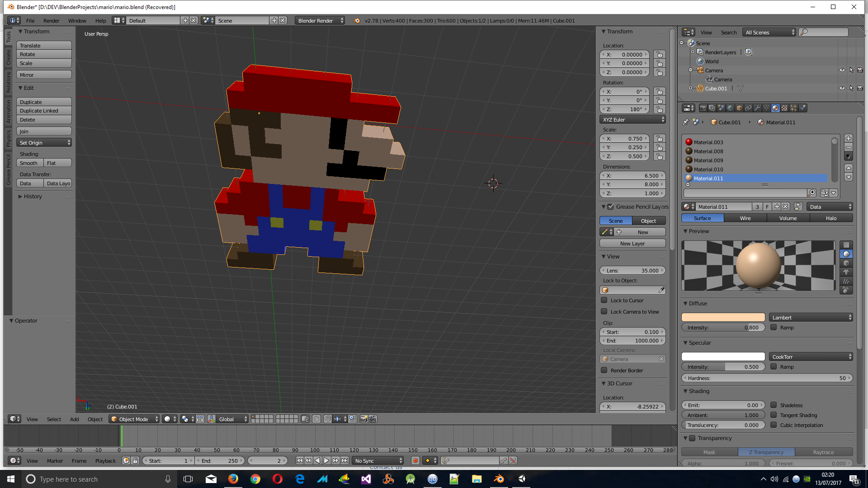Viewport: 868px width, 488px height.
Task: Open the CookTorr specular shader dropdown
Action: [811, 357]
